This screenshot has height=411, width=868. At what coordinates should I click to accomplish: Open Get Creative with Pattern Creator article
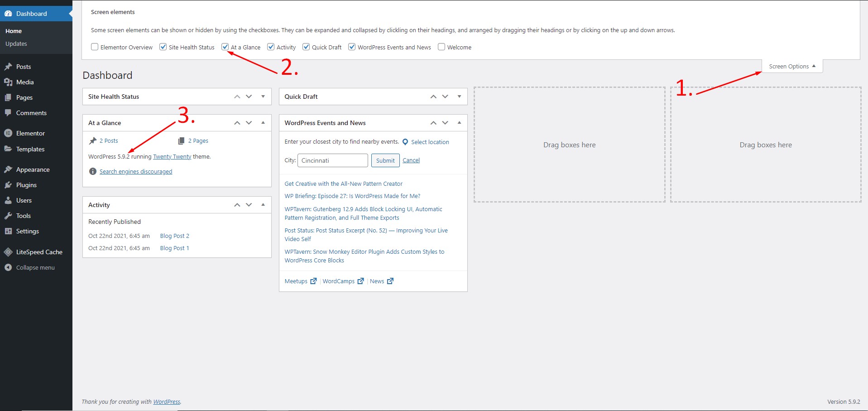pyautogui.click(x=343, y=184)
